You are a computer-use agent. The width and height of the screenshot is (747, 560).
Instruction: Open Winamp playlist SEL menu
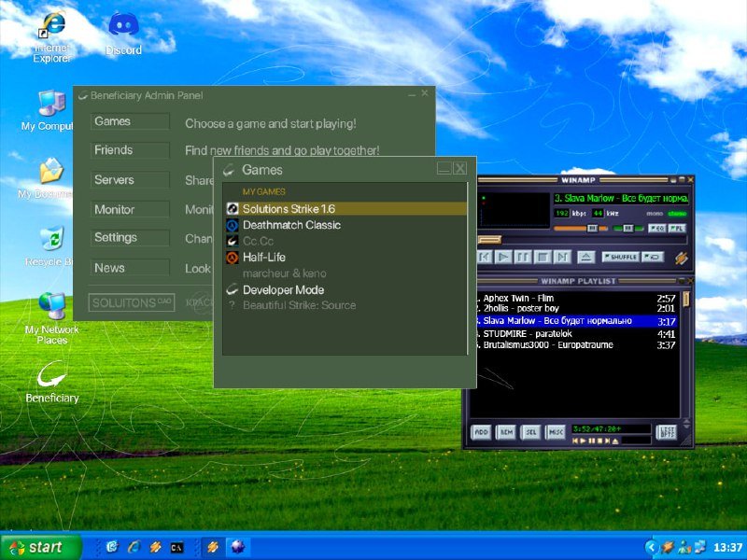(530, 432)
